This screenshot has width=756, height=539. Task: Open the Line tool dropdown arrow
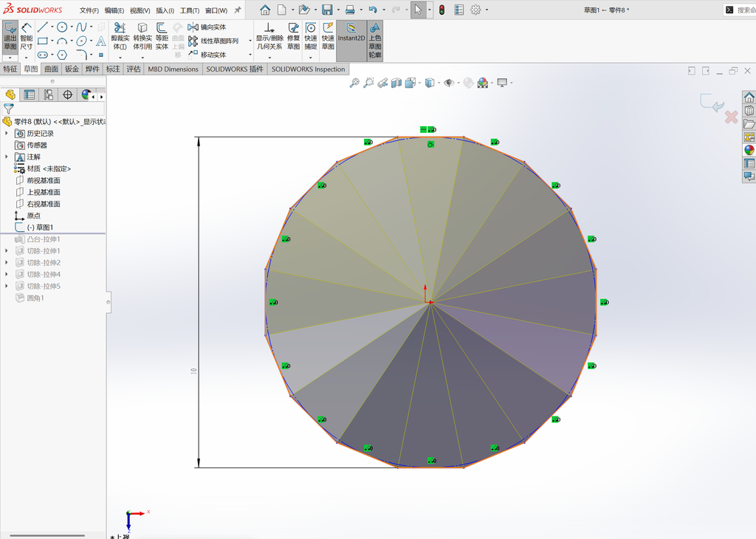coord(52,27)
